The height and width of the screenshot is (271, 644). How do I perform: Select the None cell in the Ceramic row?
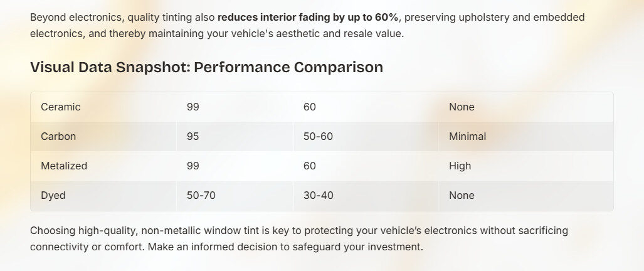462,107
